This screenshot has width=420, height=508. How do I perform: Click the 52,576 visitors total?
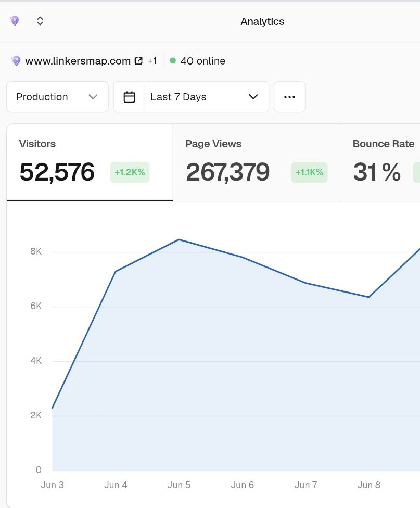click(x=57, y=172)
